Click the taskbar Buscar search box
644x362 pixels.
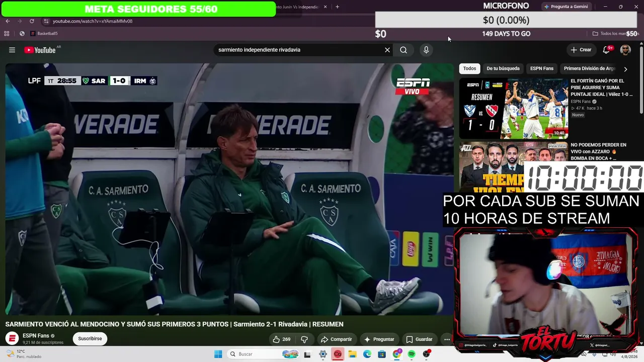pos(263,354)
